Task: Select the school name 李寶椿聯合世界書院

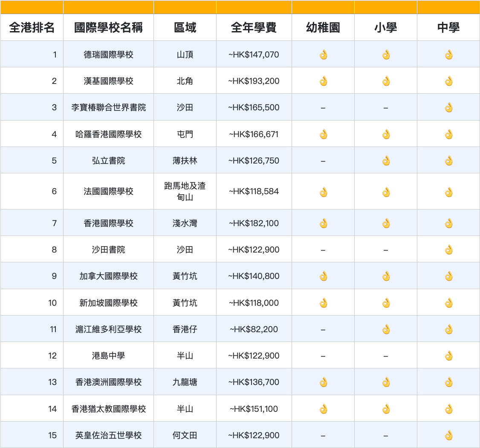Action: 108,107
